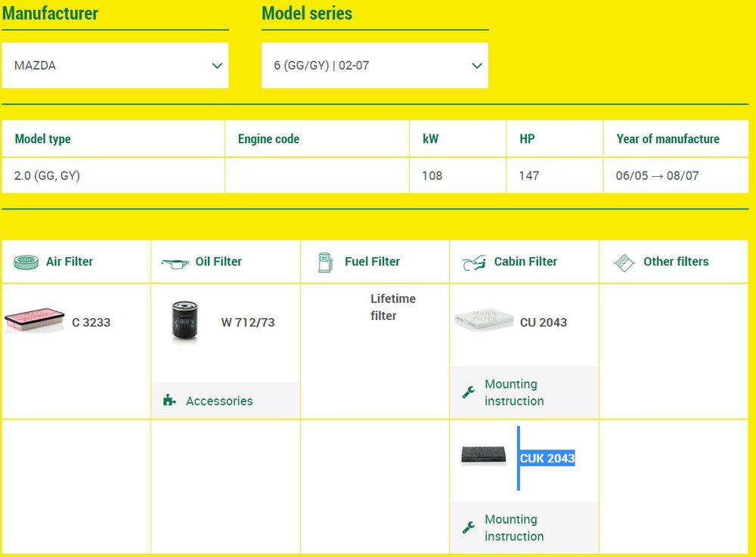756x557 pixels.
Task: Click the 147 HP value cell
Action: (x=554, y=175)
